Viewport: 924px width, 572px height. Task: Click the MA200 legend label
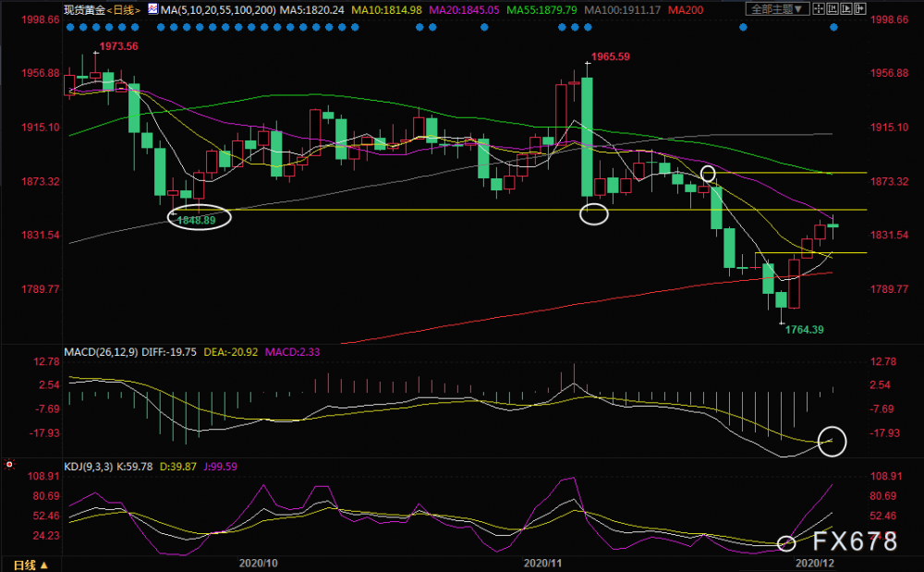tap(686, 10)
